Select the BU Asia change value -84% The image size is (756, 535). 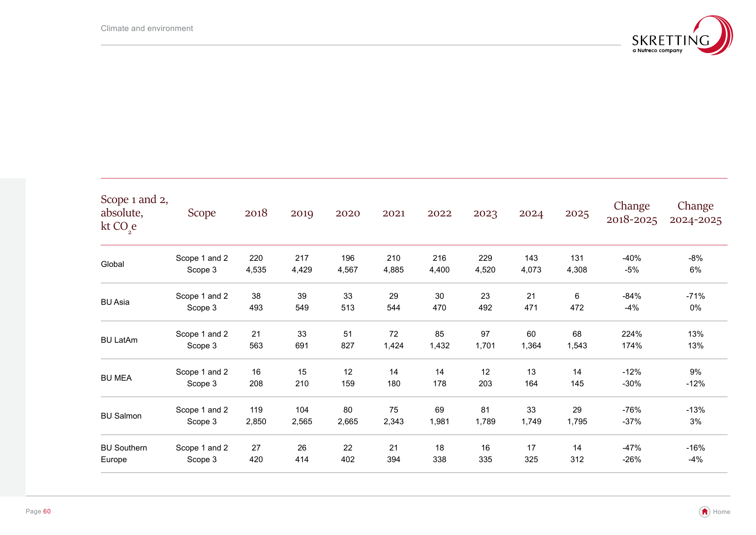pos(632,296)
